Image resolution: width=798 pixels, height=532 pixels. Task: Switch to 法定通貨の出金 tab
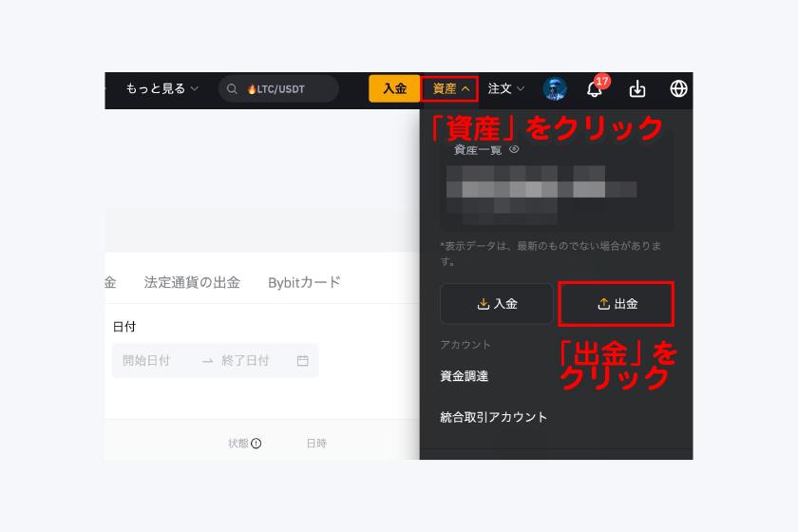tap(192, 282)
